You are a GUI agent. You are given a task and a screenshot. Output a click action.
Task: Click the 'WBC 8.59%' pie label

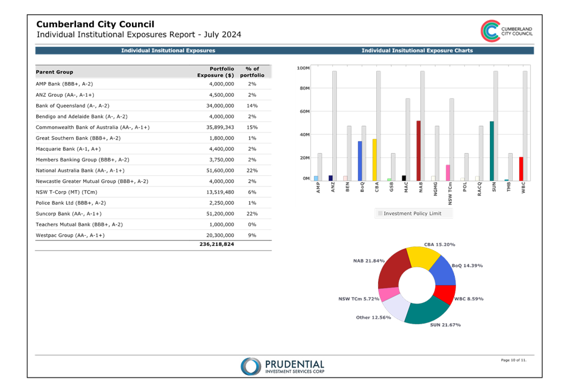[469, 299]
